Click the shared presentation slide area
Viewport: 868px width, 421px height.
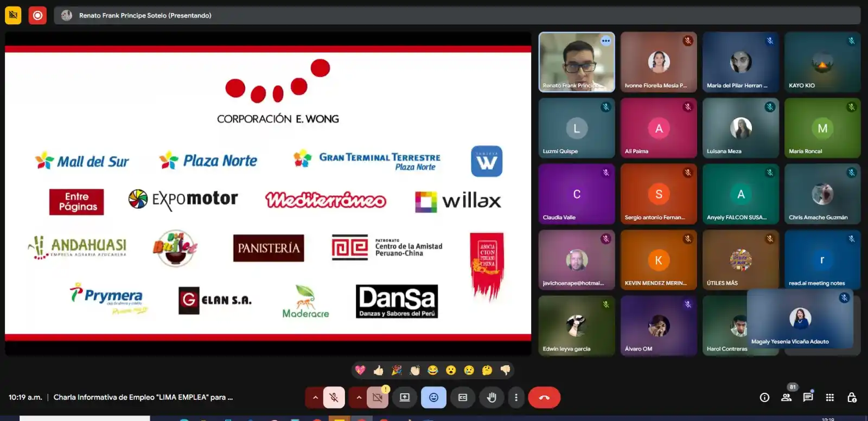[x=268, y=193]
